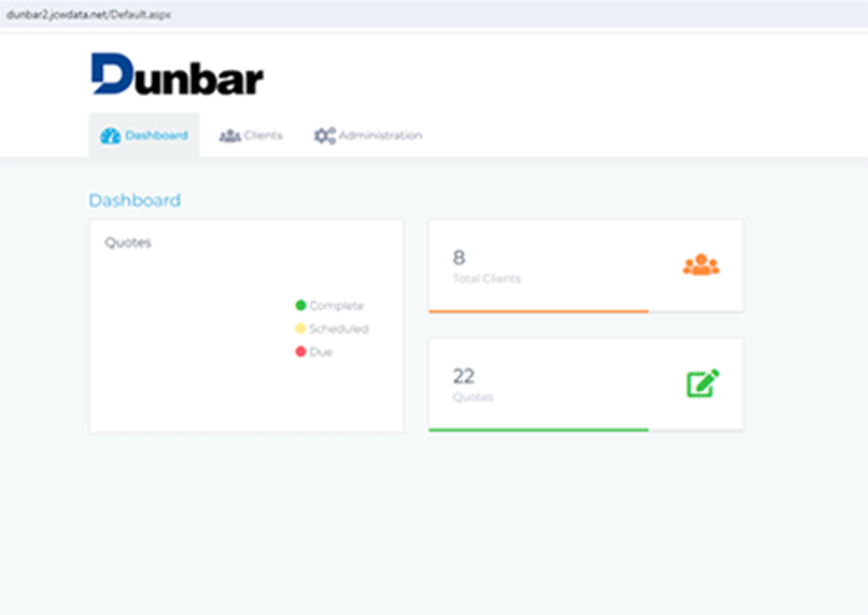The image size is (868, 615).
Task: Click the yellow Scheduled color dot
Action: pyautogui.click(x=301, y=329)
